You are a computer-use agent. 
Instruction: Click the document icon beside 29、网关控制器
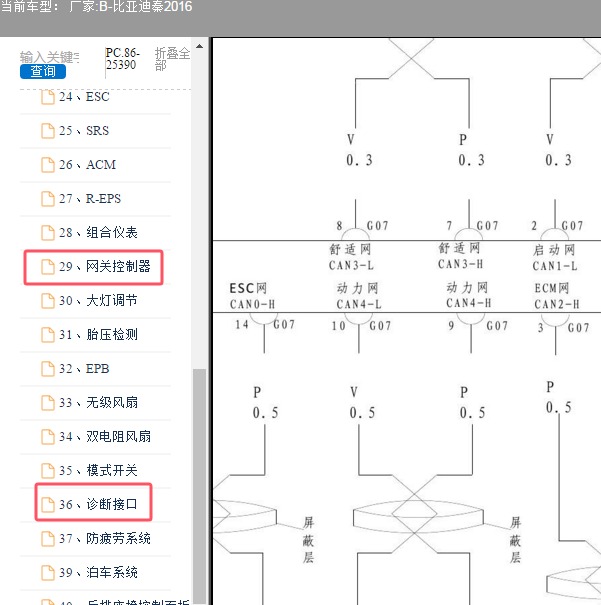48,267
